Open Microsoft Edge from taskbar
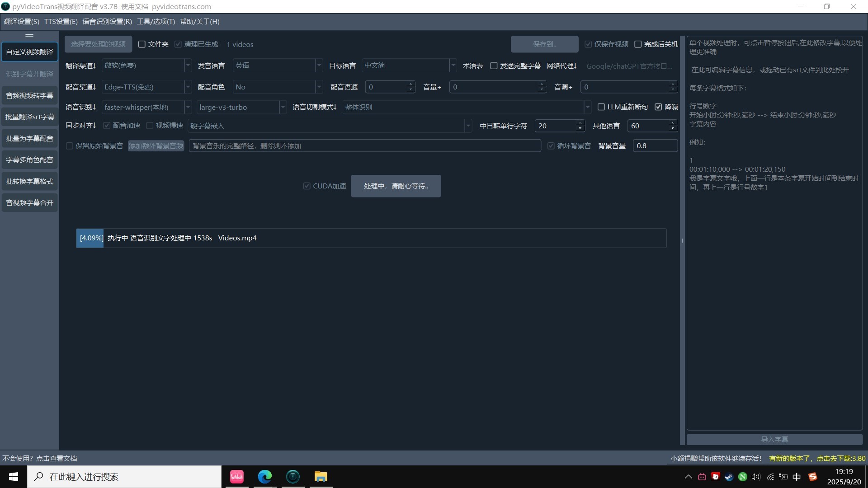 [265, 477]
